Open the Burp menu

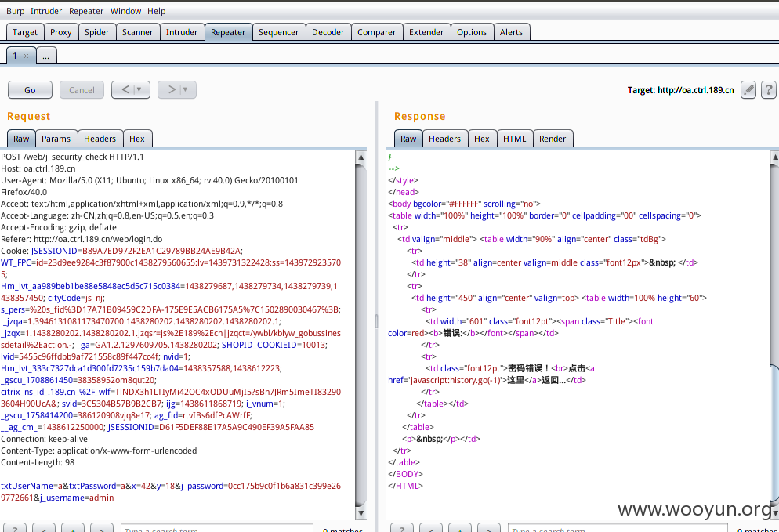tap(15, 11)
